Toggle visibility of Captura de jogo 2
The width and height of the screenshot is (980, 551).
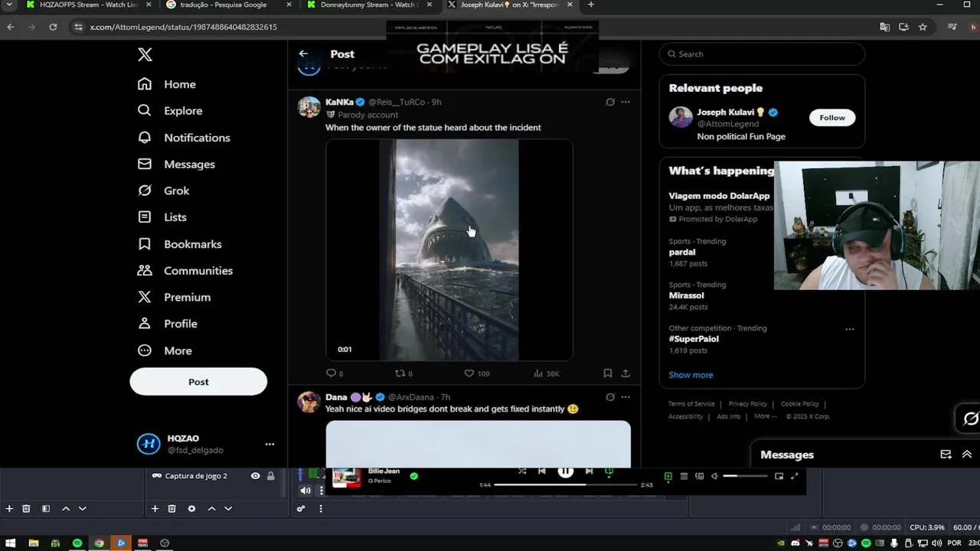pos(255,475)
